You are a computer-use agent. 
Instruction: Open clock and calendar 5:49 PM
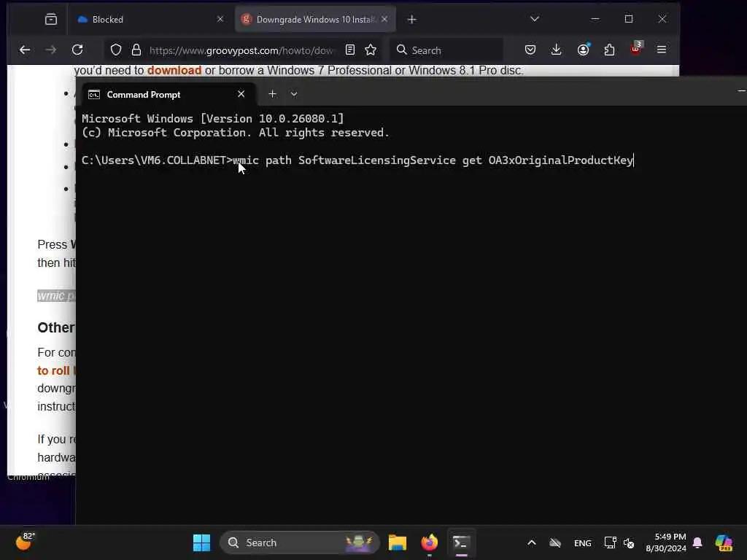[x=666, y=542]
